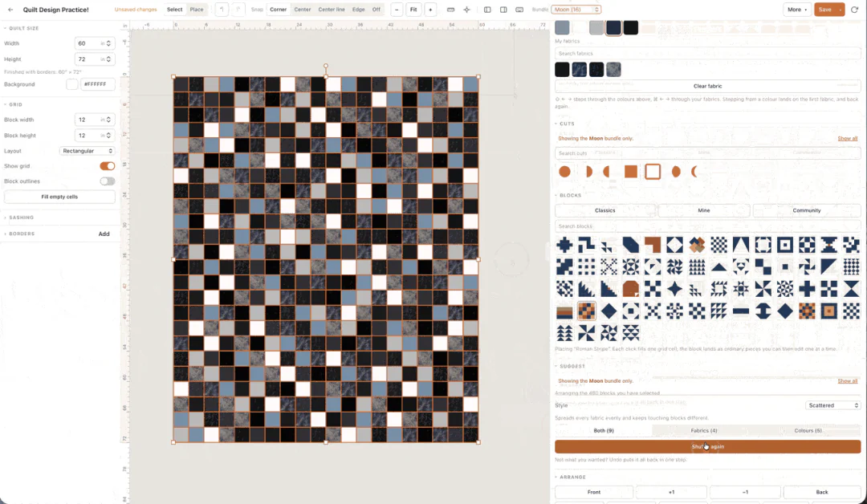Click the Fill empty cells button
This screenshot has height=504, width=867.
pyautogui.click(x=59, y=197)
